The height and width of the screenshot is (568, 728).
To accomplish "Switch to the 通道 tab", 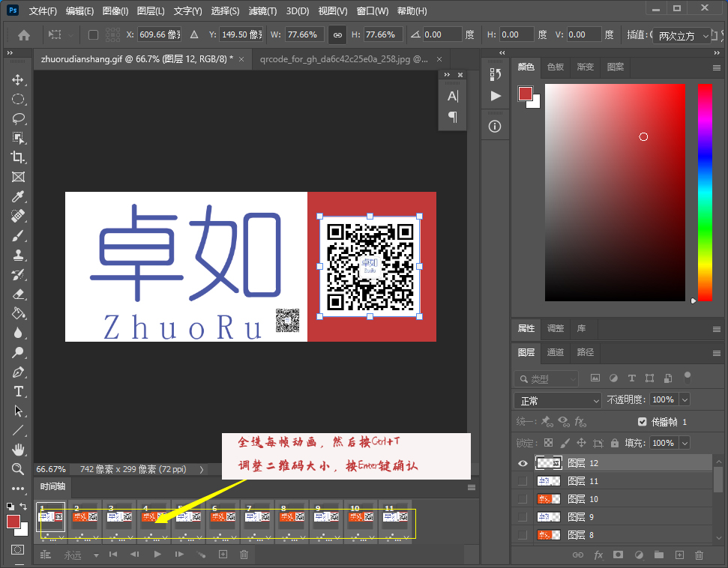I will coord(555,354).
